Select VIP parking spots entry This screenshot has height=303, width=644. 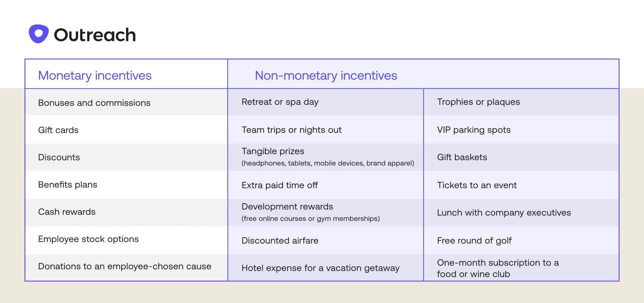pyautogui.click(x=474, y=130)
